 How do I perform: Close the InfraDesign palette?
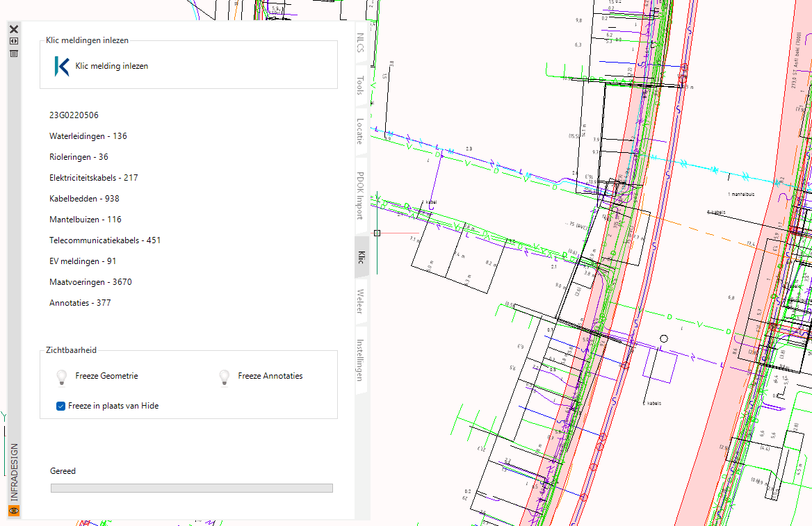(13, 29)
